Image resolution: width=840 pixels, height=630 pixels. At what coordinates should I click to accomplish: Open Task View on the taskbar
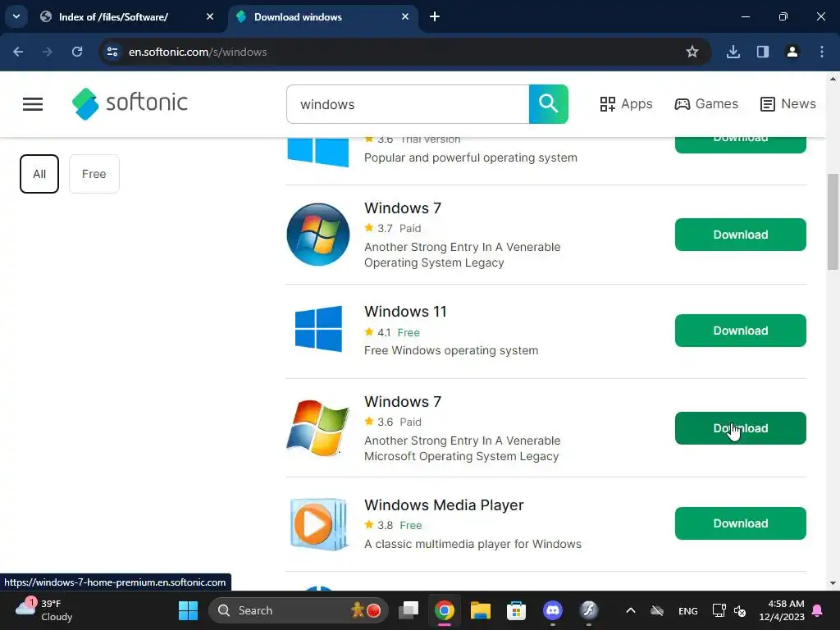pos(409,610)
